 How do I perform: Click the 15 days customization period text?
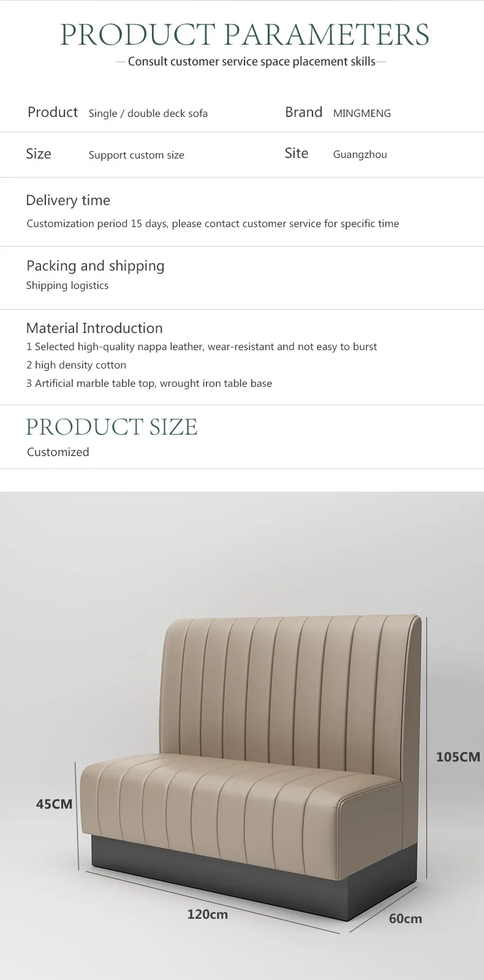[213, 223]
